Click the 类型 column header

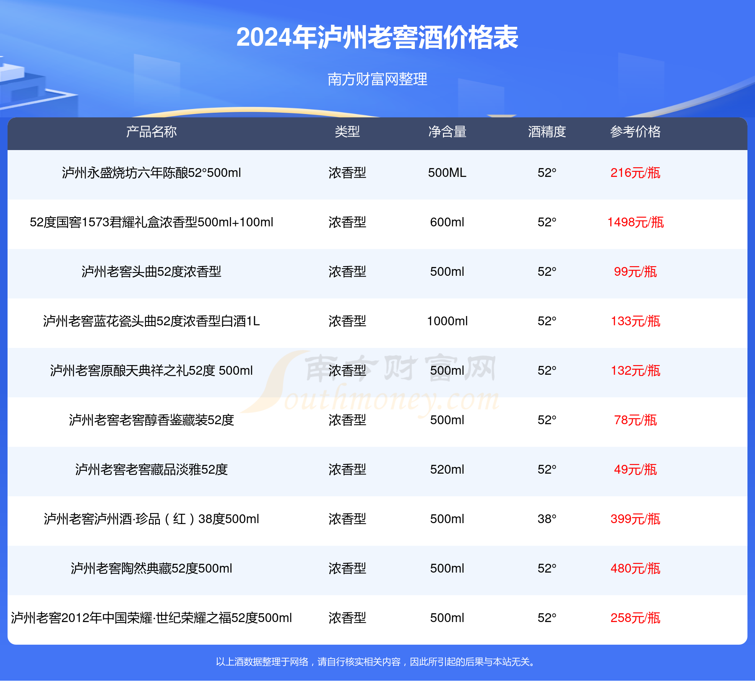tap(347, 132)
